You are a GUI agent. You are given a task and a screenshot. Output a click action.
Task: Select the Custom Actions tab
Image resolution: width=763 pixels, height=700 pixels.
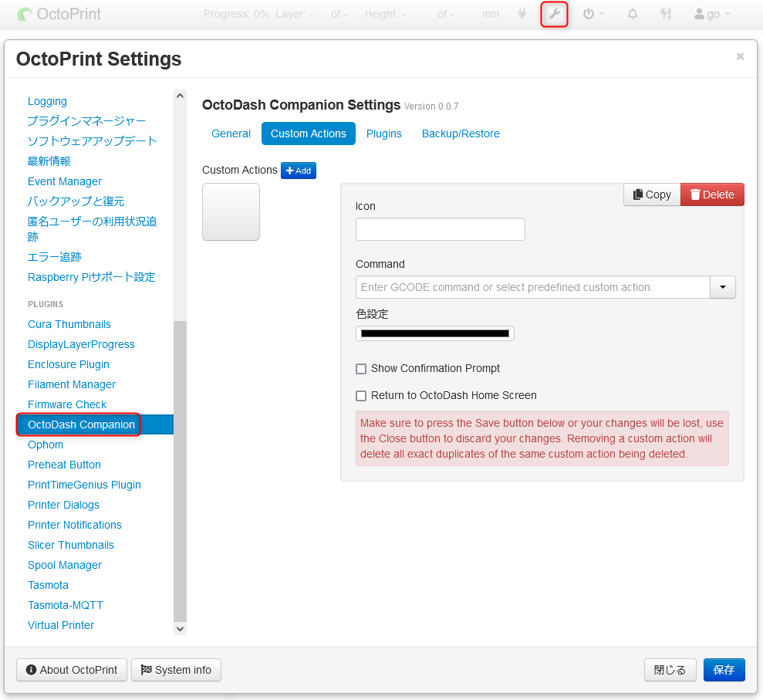click(309, 134)
